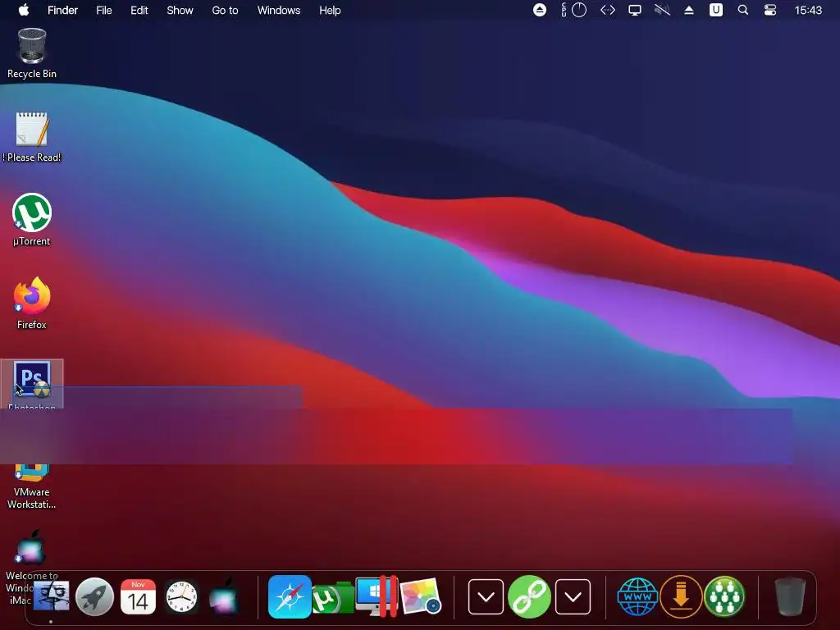Open Control Center switches icon
840x630 pixels.
769,10
